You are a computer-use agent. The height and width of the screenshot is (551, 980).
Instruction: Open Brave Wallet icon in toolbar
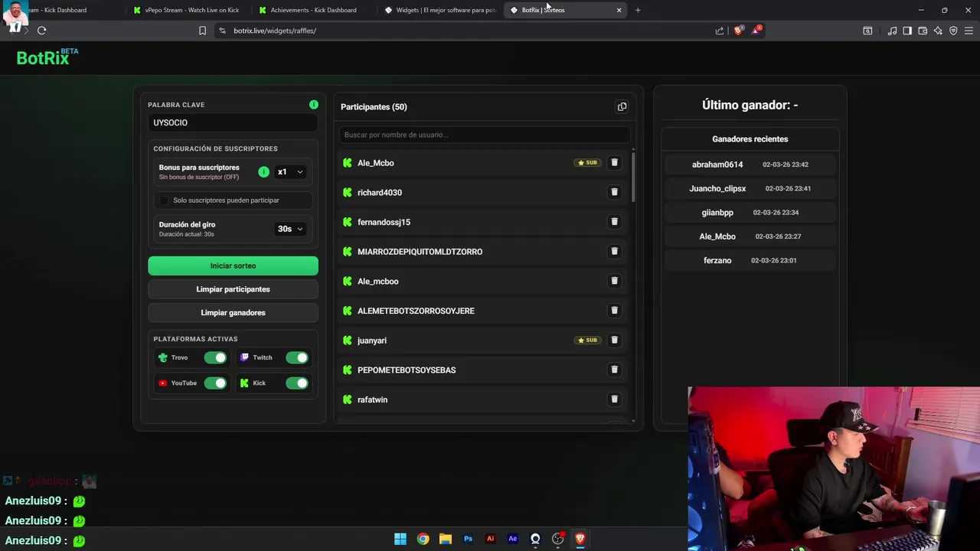tap(923, 31)
